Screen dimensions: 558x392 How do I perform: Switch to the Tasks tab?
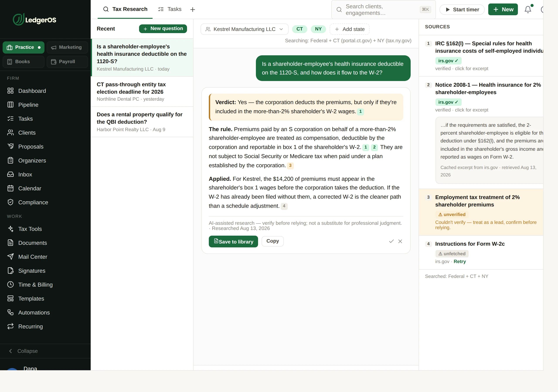pos(170,9)
